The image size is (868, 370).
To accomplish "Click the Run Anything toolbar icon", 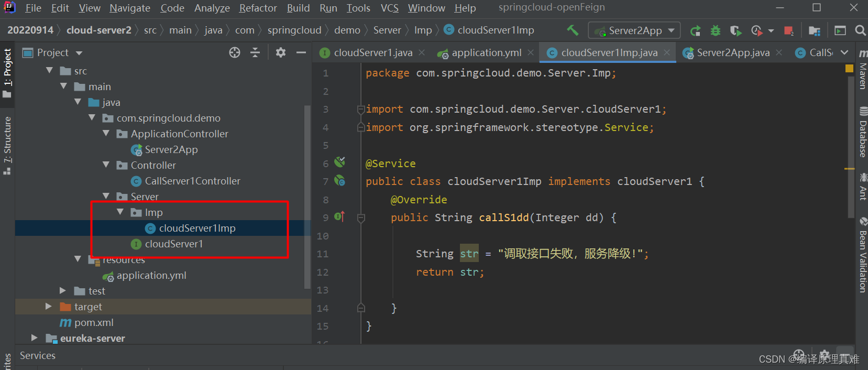I will pyautogui.click(x=840, y=31).
